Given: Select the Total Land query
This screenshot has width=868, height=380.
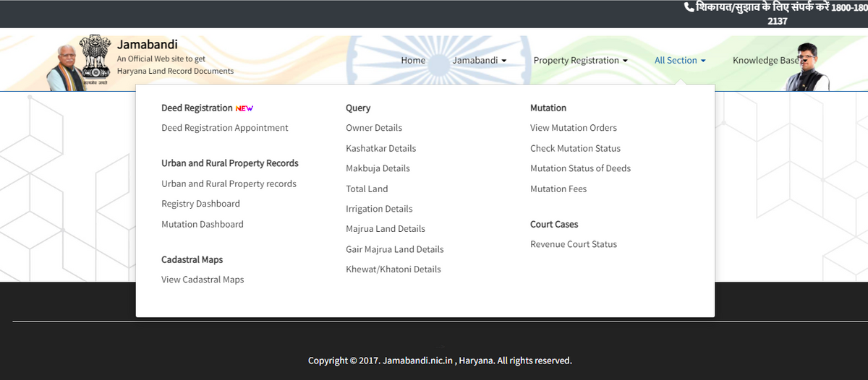Looking at the screenshot, I should (x=367, y=189).
